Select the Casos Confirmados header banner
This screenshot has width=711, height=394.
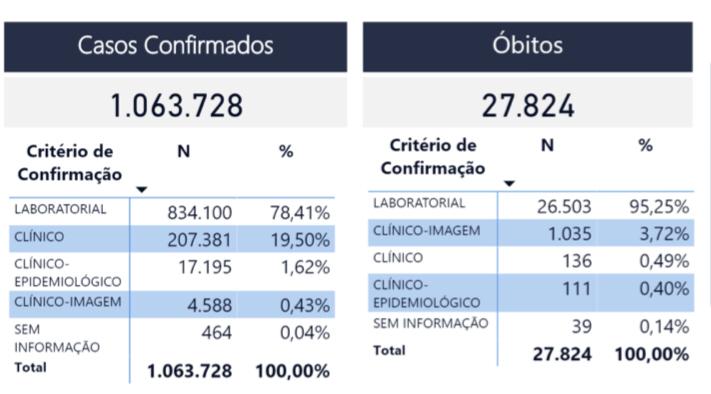coord(175,47)
